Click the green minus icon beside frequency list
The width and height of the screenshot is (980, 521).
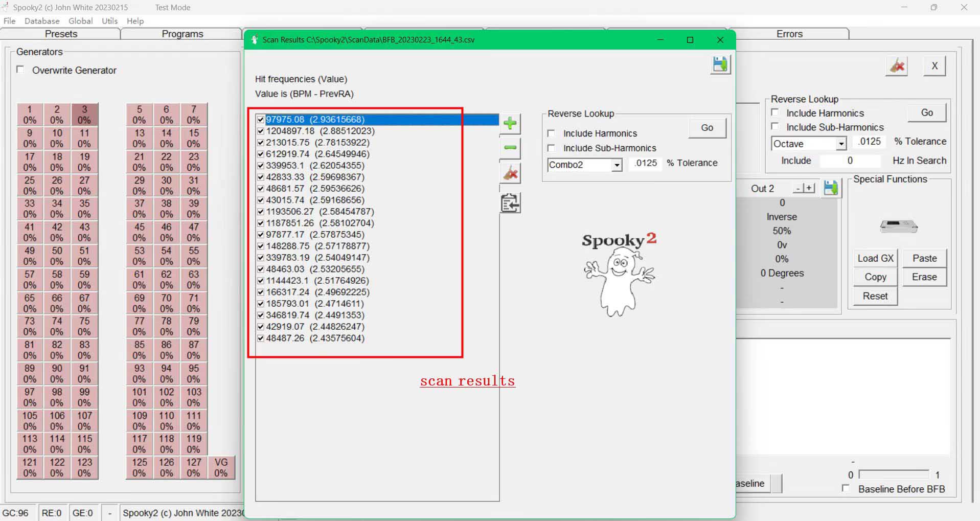point(510,148)
